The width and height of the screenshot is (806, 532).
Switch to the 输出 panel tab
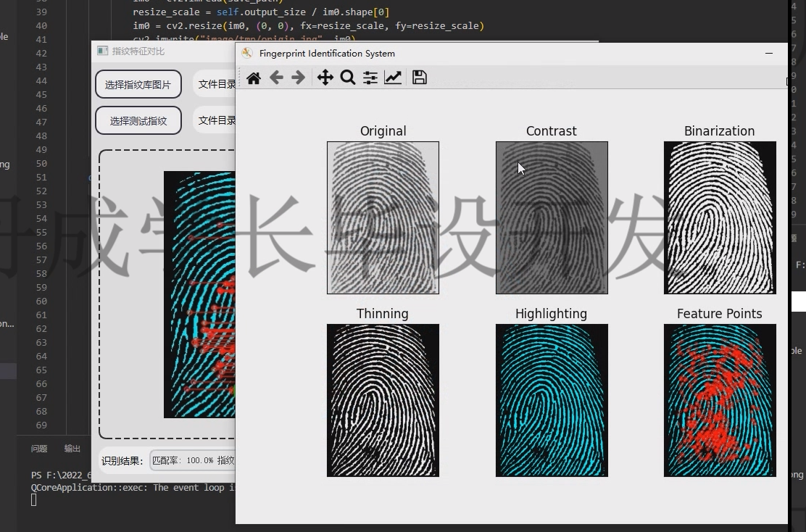pos(72,448)
